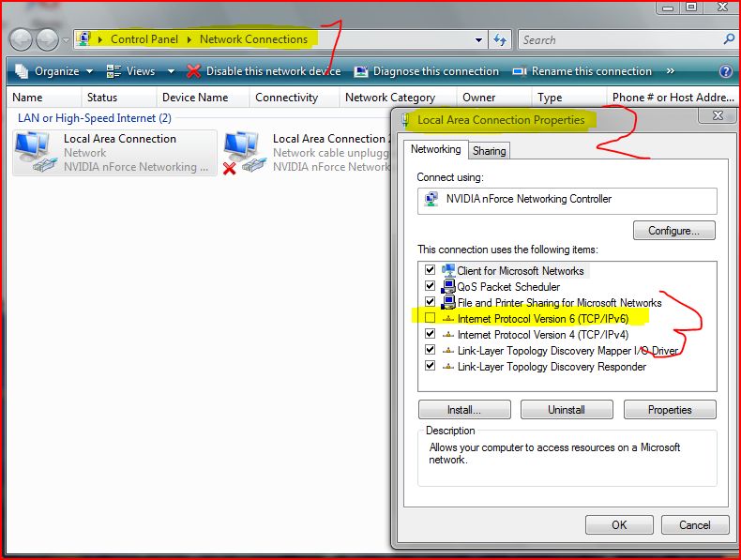
Task: Uncheck Link-Layer Topology Discovery Responder
Action: 430,365
